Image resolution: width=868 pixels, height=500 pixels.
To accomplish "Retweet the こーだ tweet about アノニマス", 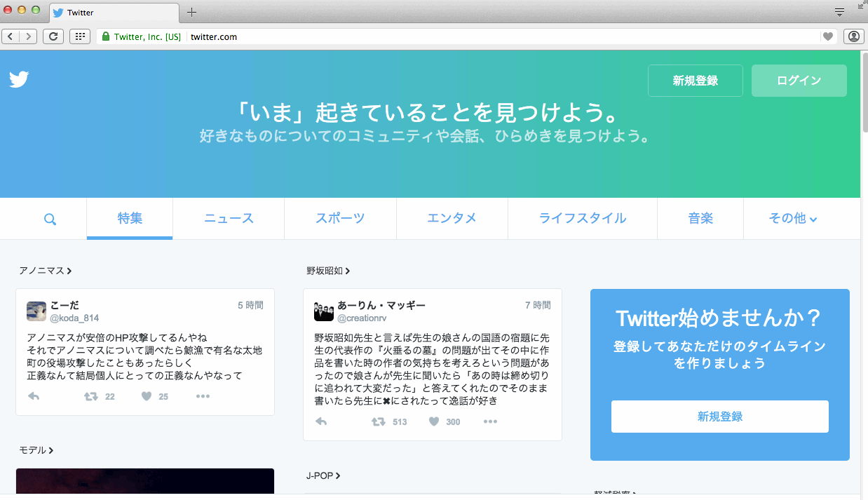I will pos(91,396).
